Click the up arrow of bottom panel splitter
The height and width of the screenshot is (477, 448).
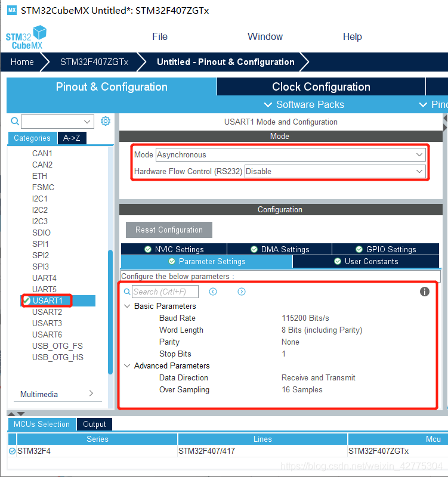(x=11, y=414)
